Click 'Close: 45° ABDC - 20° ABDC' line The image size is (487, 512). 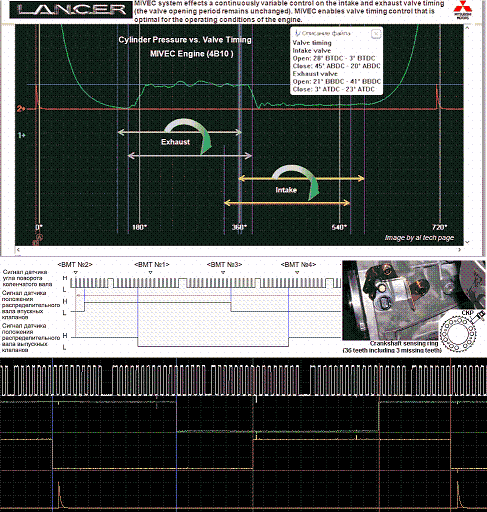336,66
